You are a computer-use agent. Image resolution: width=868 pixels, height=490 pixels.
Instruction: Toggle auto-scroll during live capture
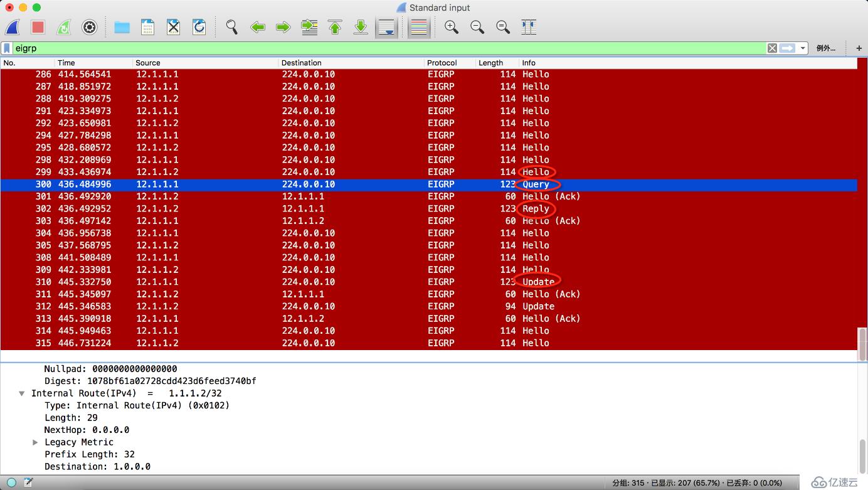click(387, 27)
